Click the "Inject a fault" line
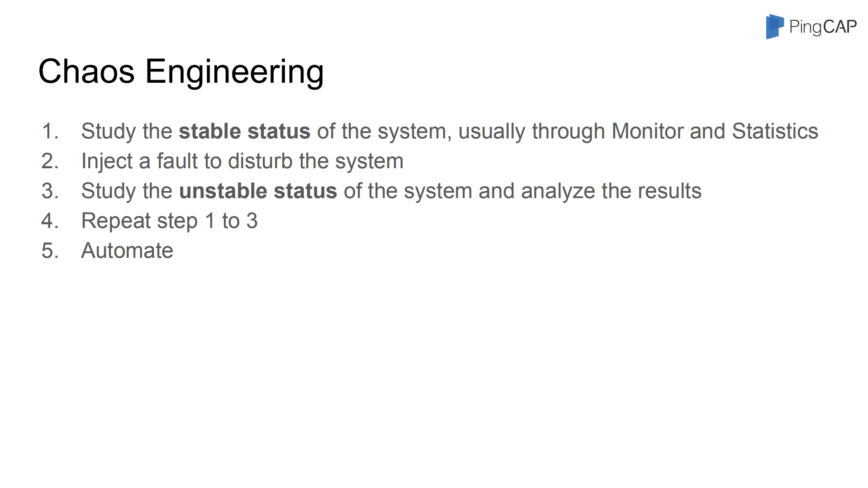Image resolution: width=868 pixels, height=488 pixels. [x=242, y=161]
